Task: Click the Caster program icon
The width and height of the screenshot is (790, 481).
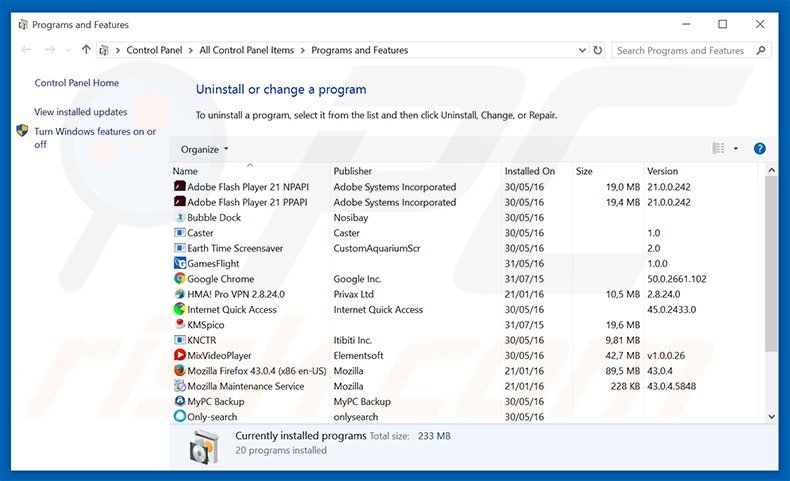Action: click(179, 233)
